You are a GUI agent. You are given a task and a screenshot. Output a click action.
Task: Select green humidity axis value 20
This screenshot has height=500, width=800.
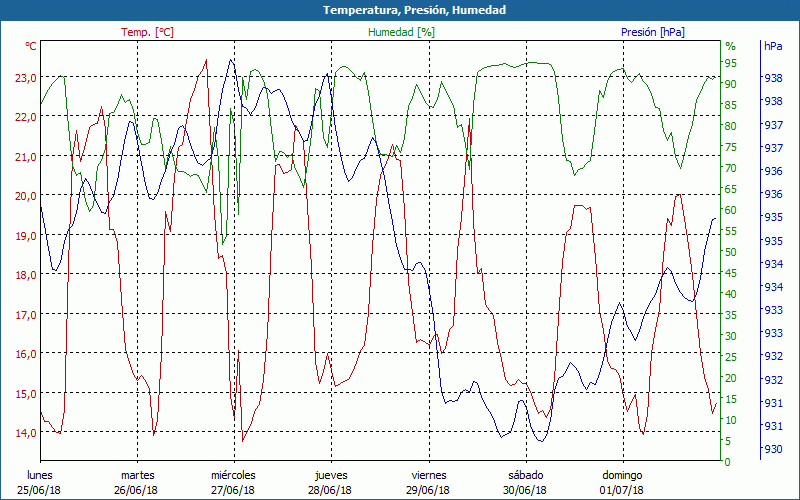pyautogui.click(x=731, y=378)
